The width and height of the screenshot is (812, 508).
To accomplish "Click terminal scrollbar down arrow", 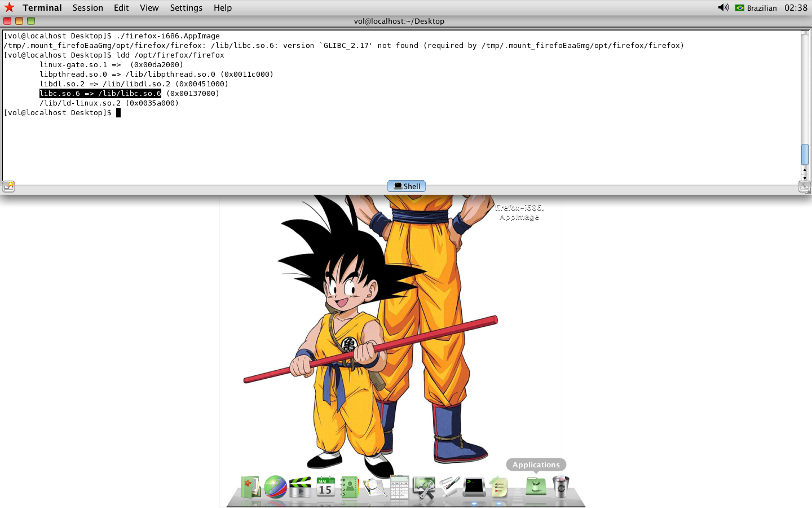I will [x=805, y=177].
